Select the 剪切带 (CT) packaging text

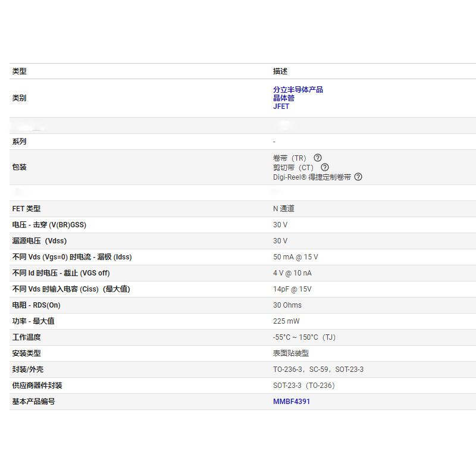(x=293, y=168)
